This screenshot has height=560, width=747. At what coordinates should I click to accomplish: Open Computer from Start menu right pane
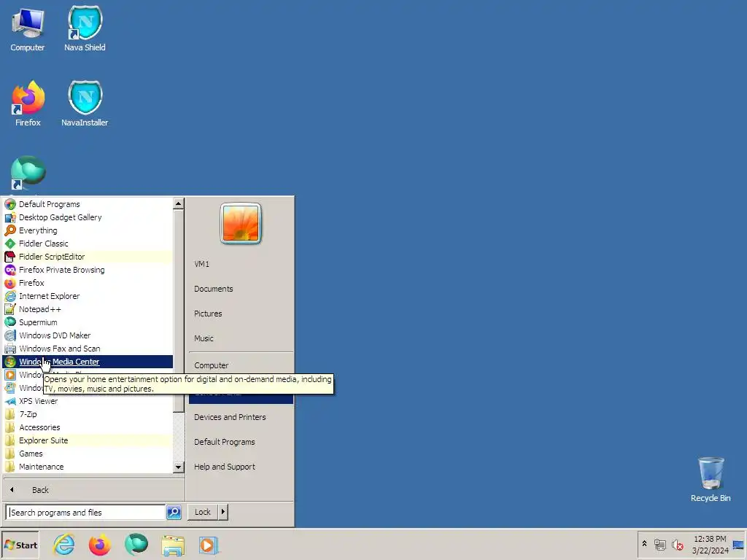pyautogui.click(x=241, y=365)
